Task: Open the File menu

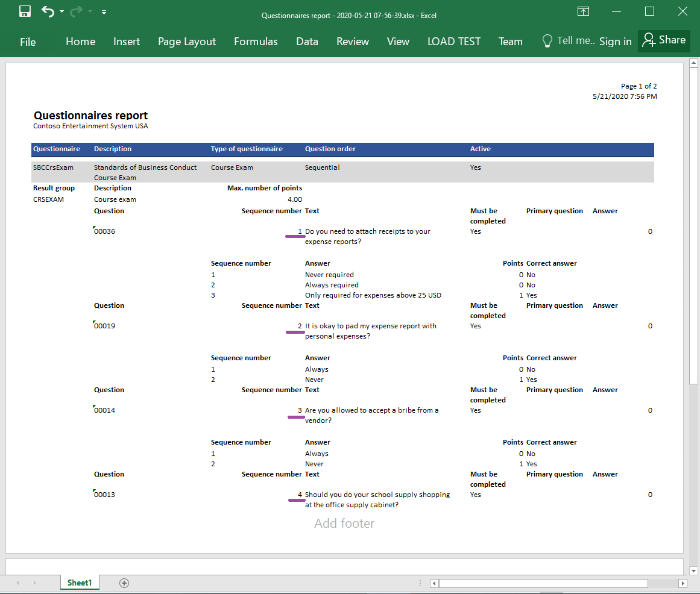Action: coord(28,41)
